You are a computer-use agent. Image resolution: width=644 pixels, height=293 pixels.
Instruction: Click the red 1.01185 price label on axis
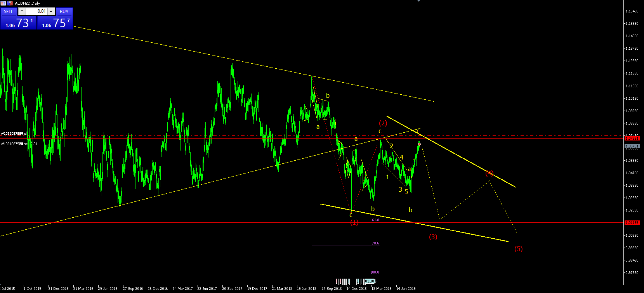coord(632,222)
